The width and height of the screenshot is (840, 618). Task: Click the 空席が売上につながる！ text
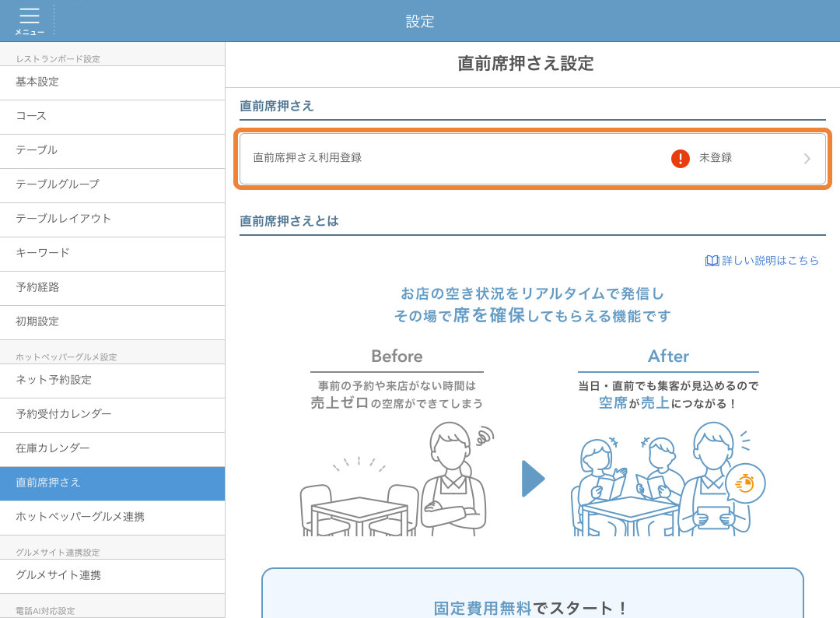pyautogui.click(x=668, y=403)
